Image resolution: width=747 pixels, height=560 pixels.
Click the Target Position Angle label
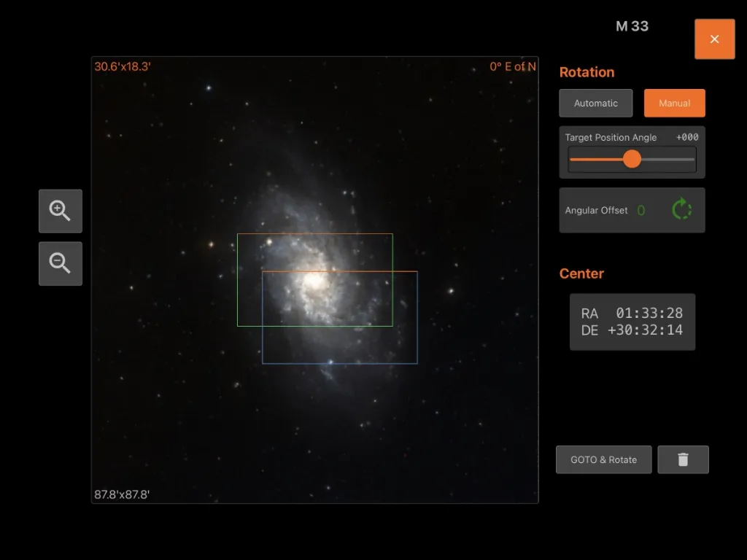tap(611, 138)
